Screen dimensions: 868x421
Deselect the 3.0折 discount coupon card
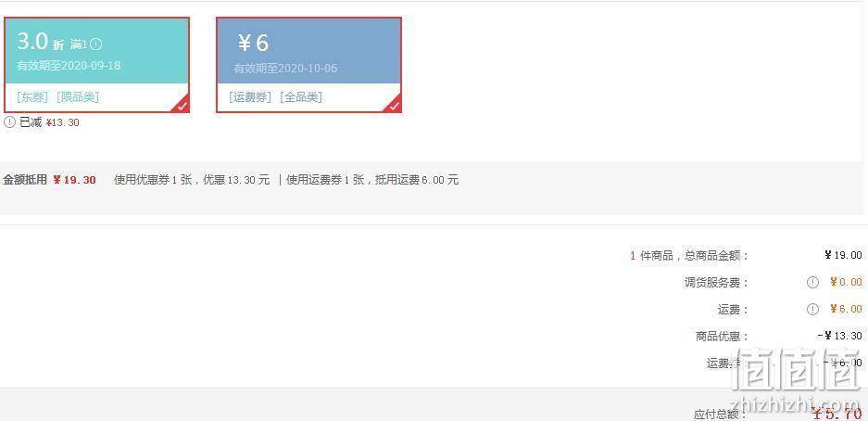pyautogui.click(x=97, y=65)
